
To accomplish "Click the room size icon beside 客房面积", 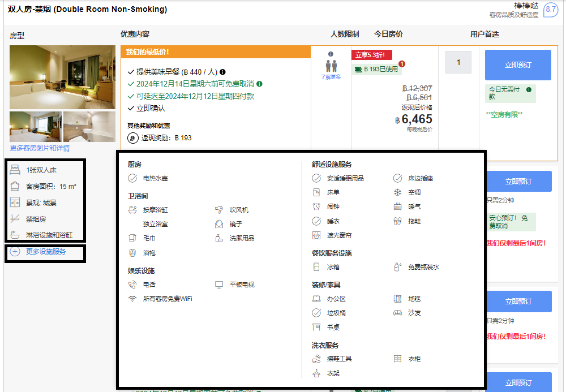I will click(15, 186).
